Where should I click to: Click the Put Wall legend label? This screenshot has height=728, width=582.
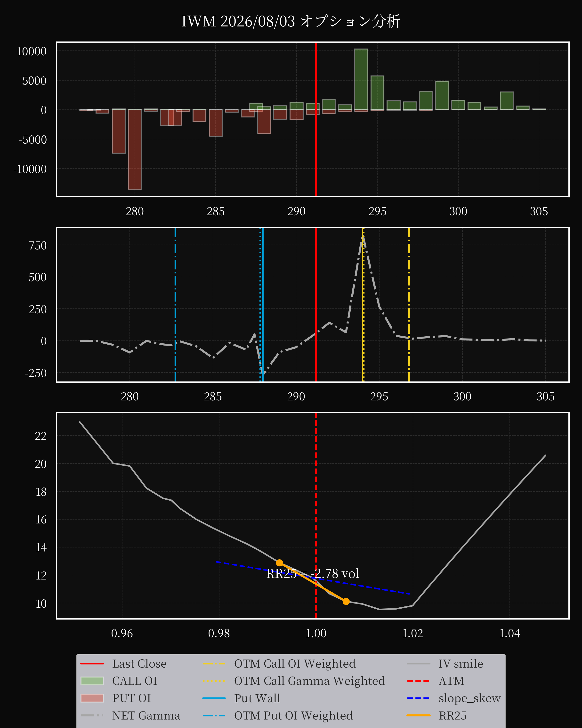click(257, 698)
